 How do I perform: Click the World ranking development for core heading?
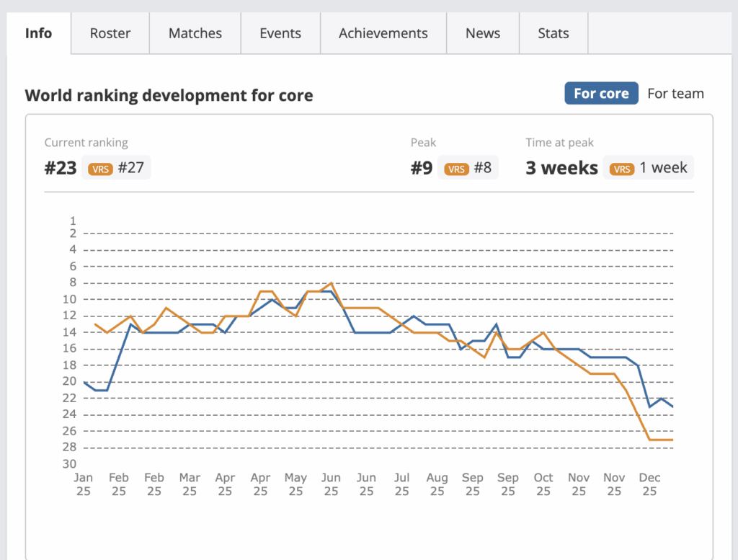point(169,95)
